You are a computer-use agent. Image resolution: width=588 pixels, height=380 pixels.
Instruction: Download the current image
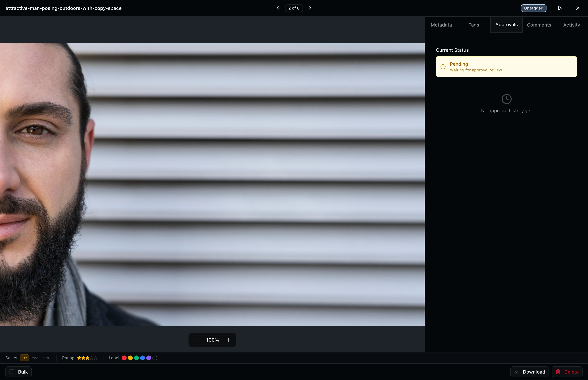tap(529, 372)
